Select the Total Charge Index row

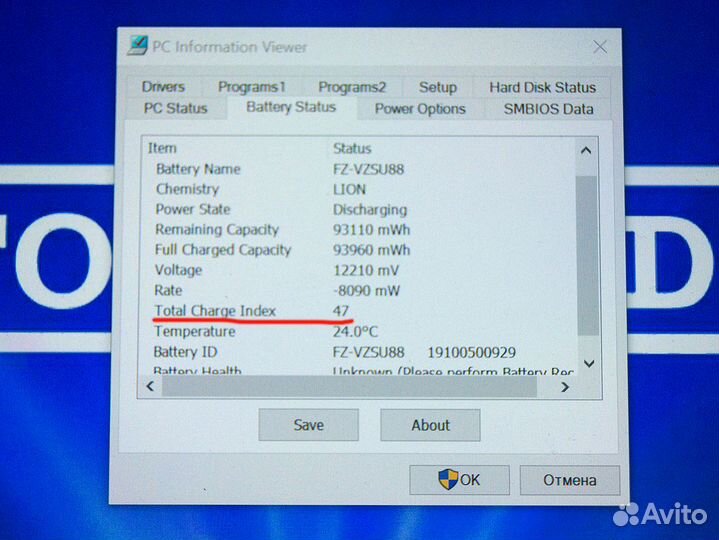[215, 311]
